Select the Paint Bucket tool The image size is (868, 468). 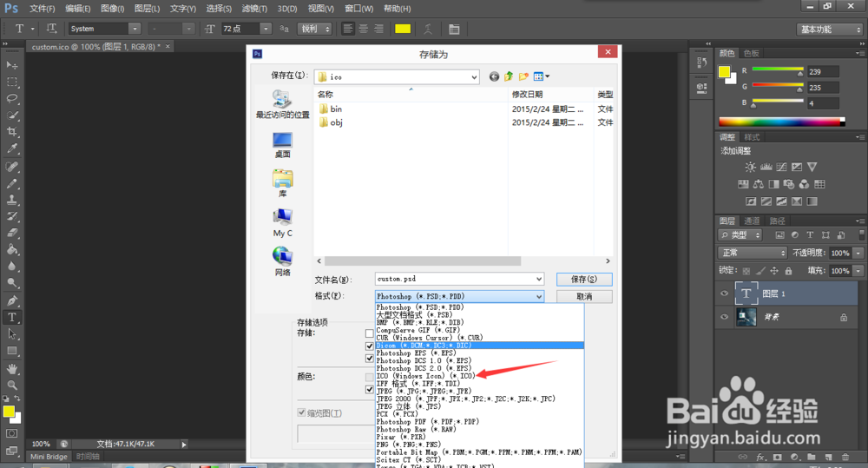pos(12,250)
